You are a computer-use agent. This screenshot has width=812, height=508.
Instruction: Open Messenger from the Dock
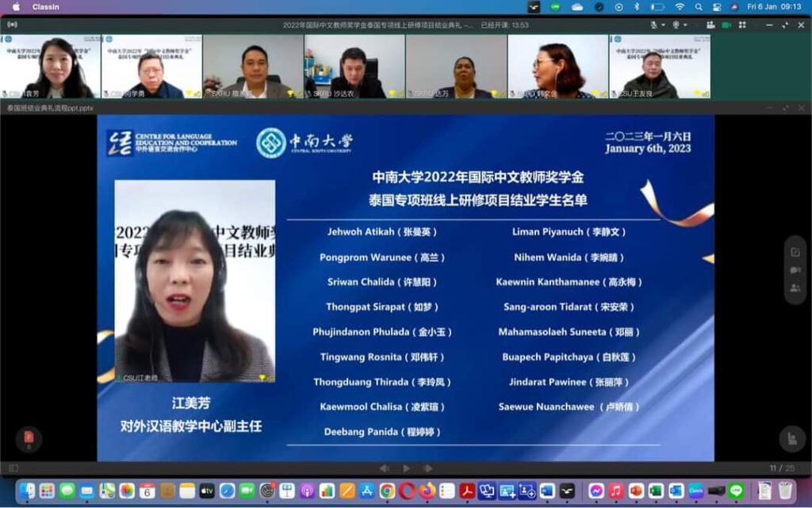tap(596, 491)
